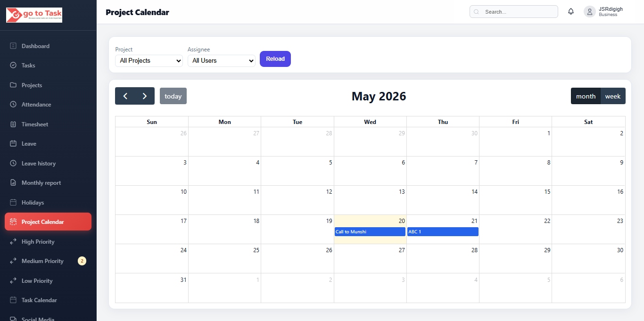Click the Holidays calendar icon

(x=13, y=203)
